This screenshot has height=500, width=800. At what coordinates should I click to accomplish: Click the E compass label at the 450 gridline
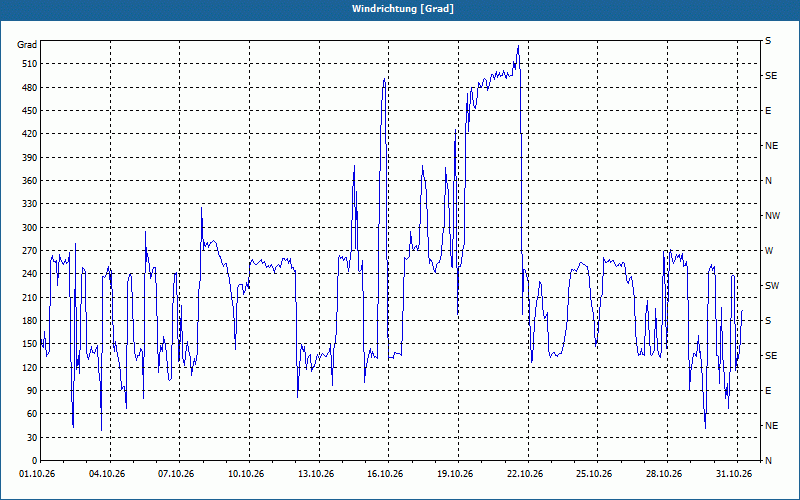click(768, 111)
